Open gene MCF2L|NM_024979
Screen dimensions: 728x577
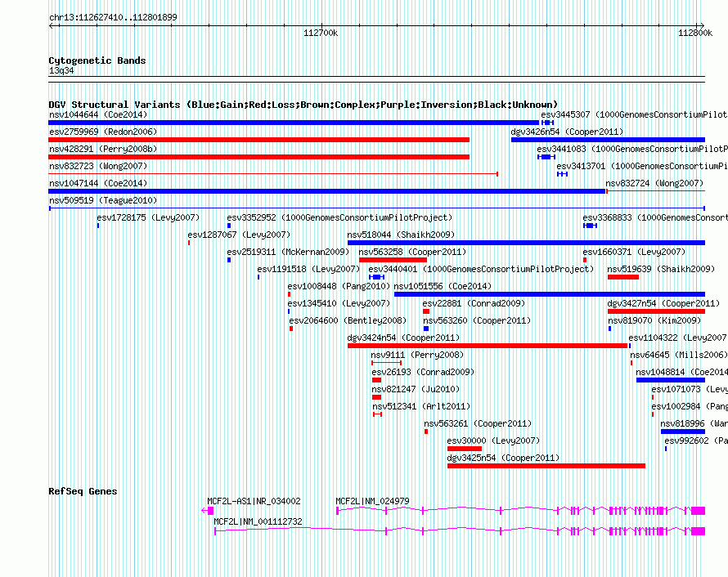(372, 501)
